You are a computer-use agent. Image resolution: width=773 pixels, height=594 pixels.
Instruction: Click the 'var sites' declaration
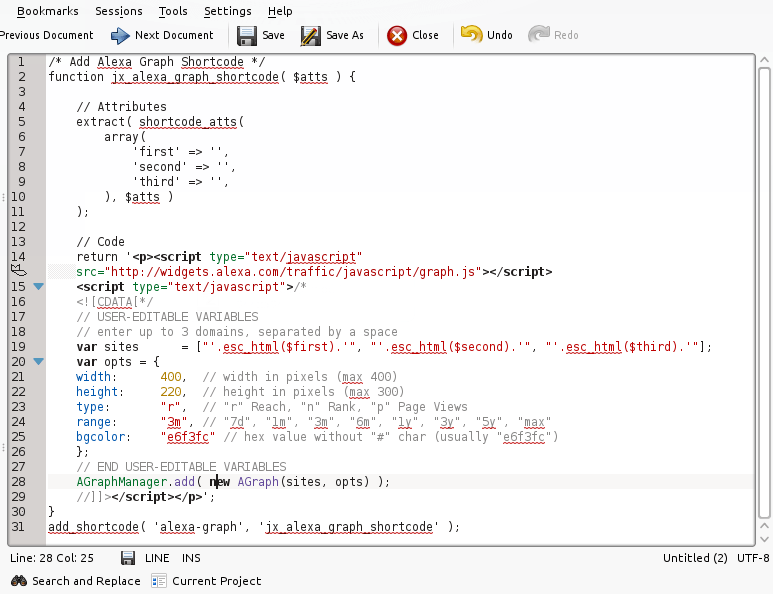pyautogui.click(x=107, y=347)
